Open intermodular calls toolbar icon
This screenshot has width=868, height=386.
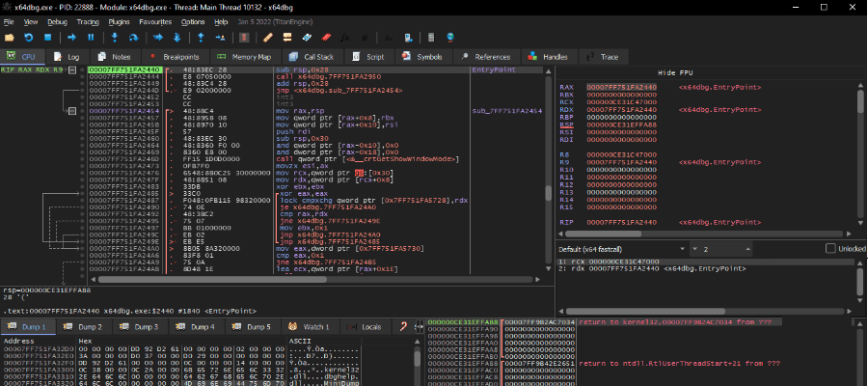[408, 38]
